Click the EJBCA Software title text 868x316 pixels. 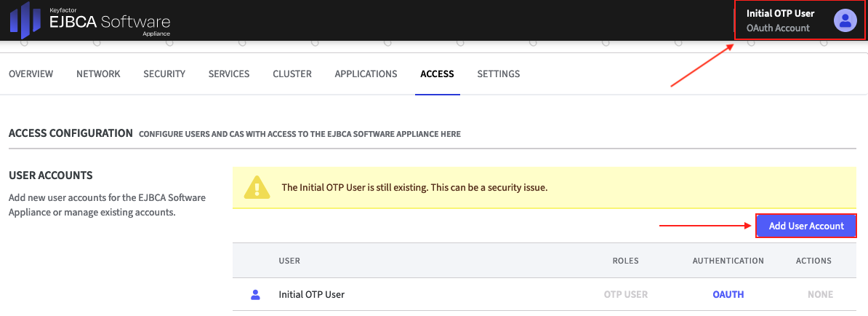point(110,22)
